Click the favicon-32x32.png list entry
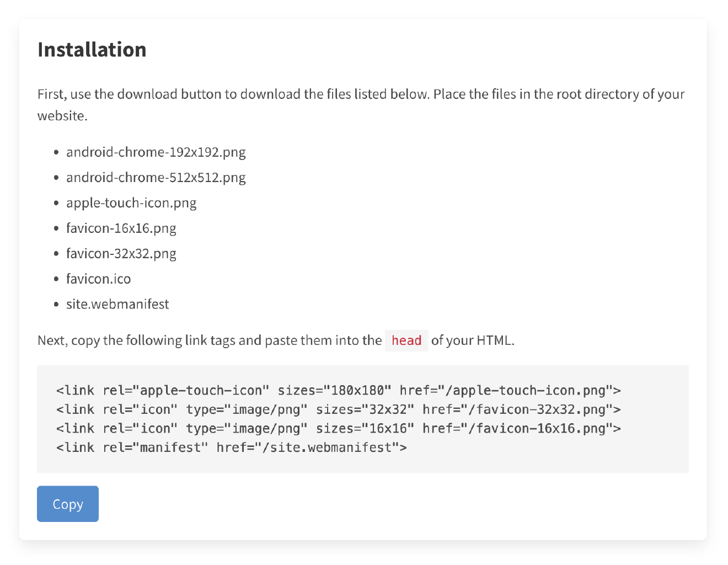The image size is (728, 565). coord(121,254)
